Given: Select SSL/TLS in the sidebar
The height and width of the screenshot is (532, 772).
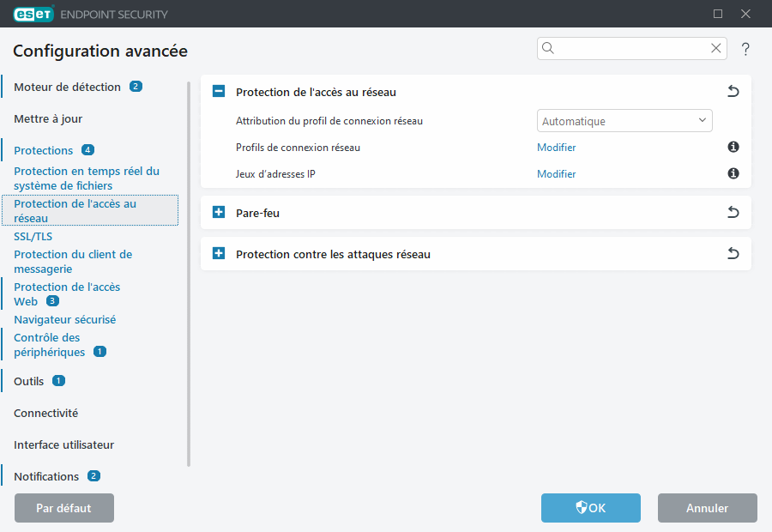Looking at the screenshot, I should [32, 236].
